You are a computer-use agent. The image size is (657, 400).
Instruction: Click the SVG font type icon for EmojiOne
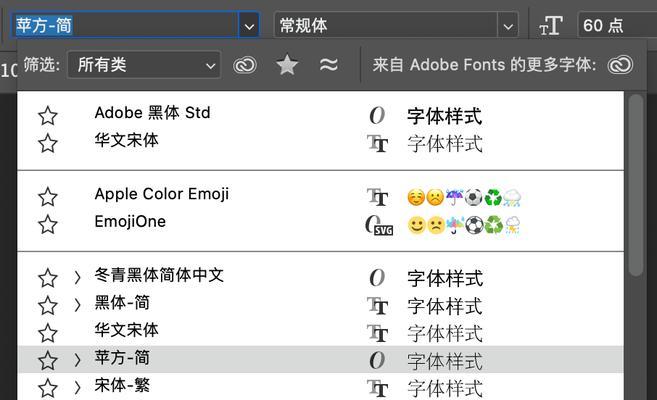[379, 225]
